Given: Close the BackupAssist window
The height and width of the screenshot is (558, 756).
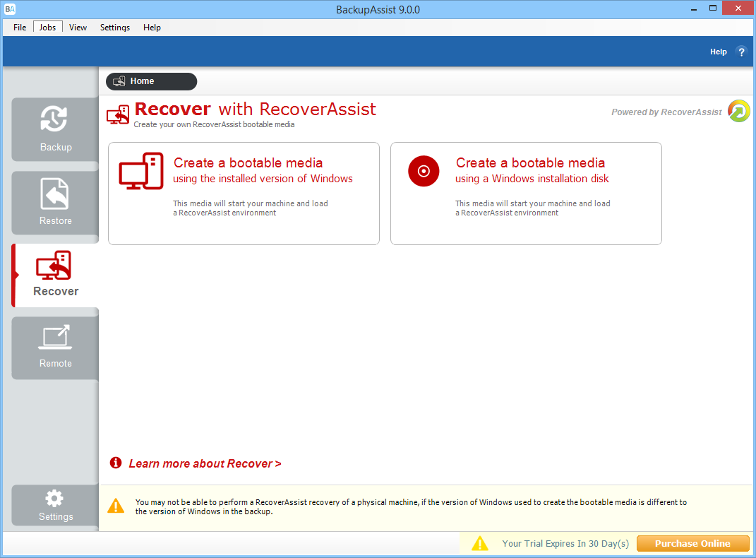Looking at the screenshot, I should [x=738, y=8].
